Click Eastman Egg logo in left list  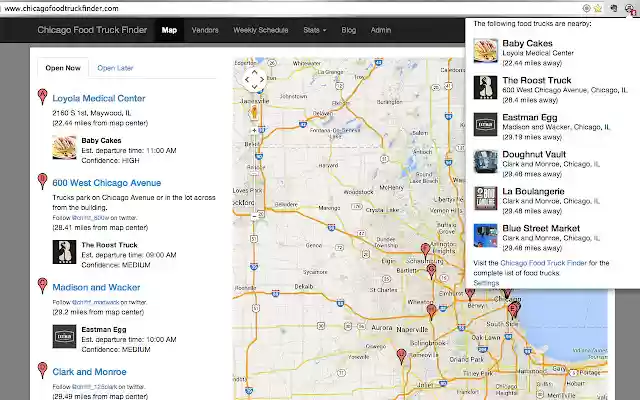(x=64, y=336)
